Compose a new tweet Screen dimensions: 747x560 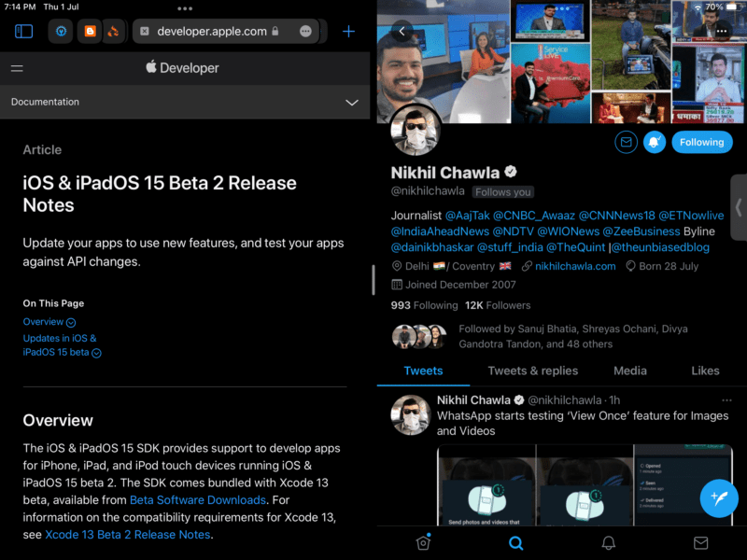tap(719, 498)
